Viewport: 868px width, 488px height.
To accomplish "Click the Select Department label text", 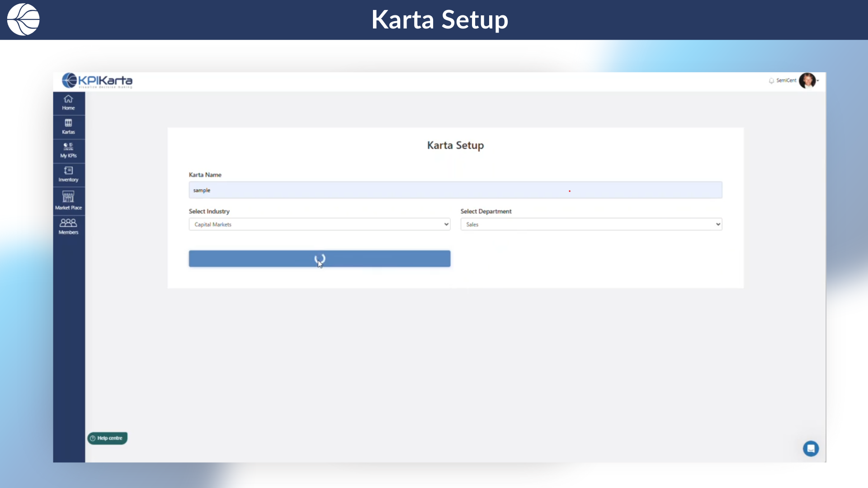I will (486, 211).
